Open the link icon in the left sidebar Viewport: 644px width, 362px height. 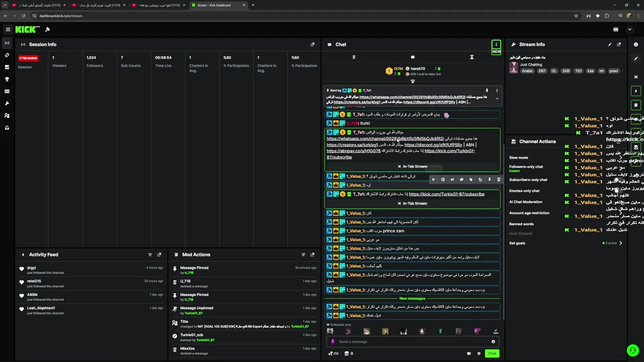click(x=7, y=55)
